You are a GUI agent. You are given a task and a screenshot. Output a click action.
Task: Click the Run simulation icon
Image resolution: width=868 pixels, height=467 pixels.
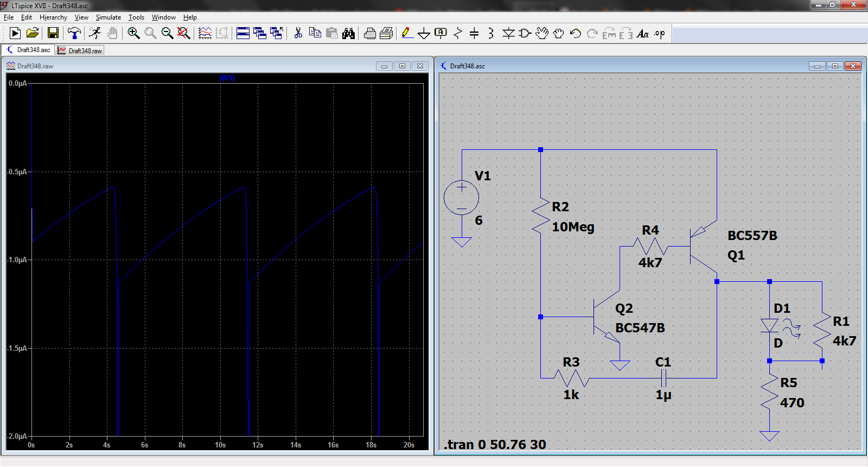click(95, 34)
